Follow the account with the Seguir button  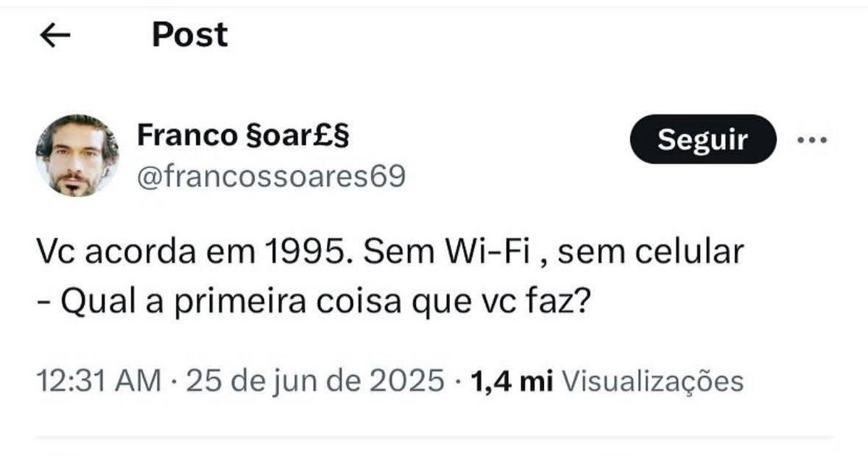point(702,140)
